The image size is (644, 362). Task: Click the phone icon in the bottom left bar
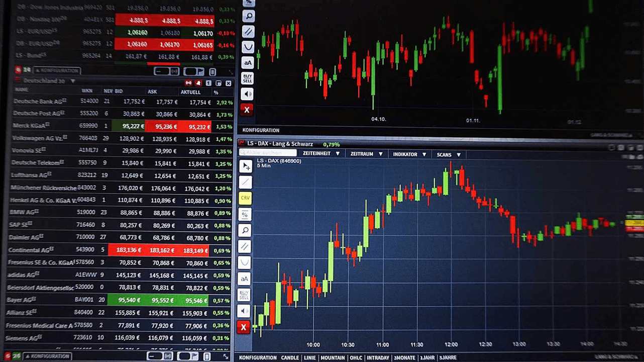[207, 356]
